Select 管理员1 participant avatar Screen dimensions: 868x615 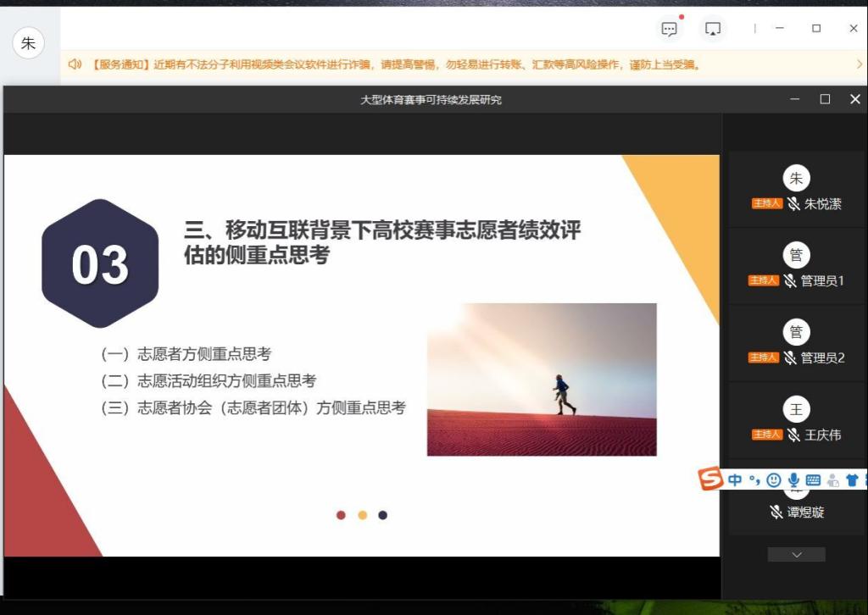tap(796, 255)
